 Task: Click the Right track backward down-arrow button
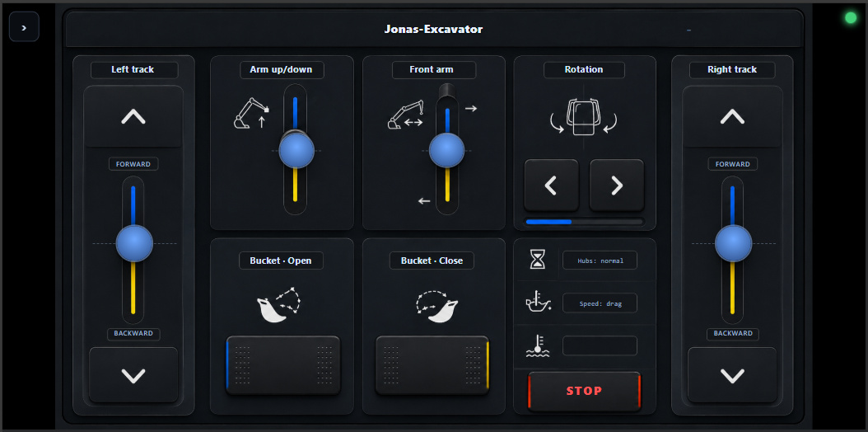[x=732, y=375]
